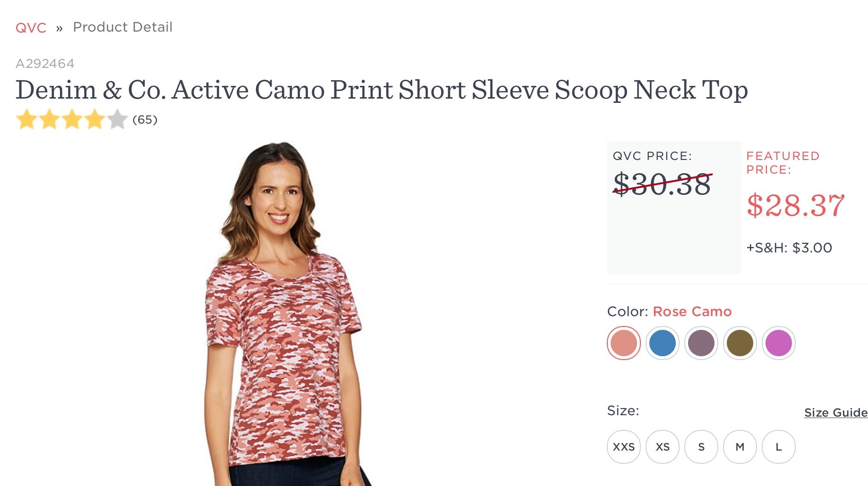The height and width of the screenshot is (486, 868).
Task: Click the Product Detail breadcrumb
Action: coord(122,27)
